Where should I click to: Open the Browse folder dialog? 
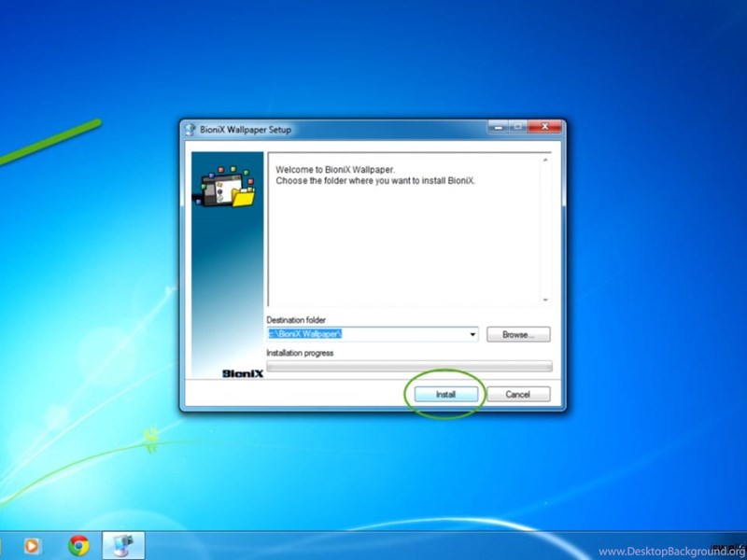click(518, 334)
